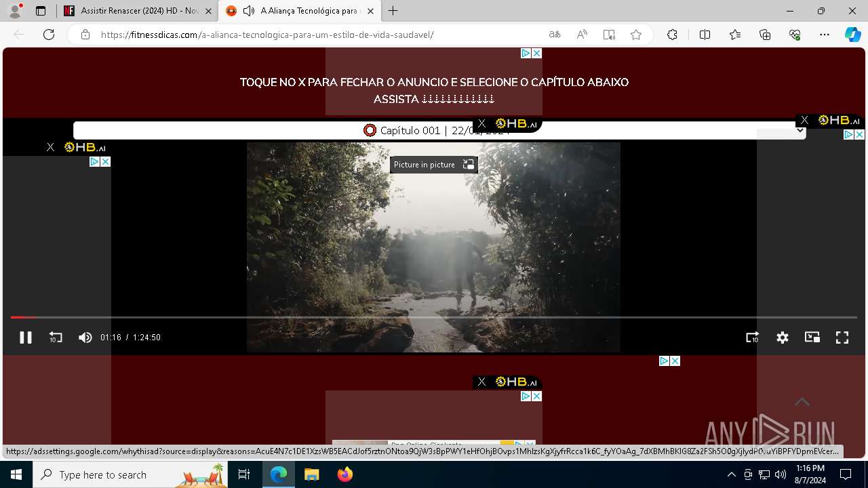
Task: Open AdChoices info on top banner
Action: 526,53
